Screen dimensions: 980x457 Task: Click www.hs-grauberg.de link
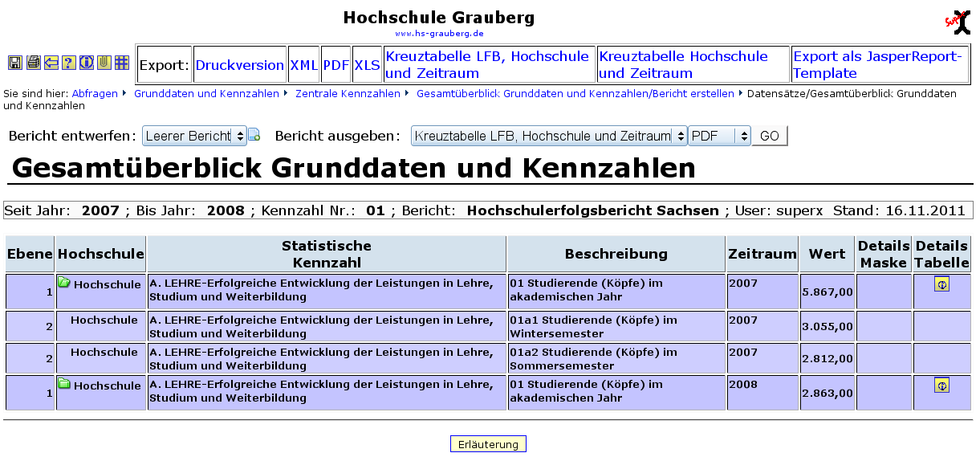439,34
